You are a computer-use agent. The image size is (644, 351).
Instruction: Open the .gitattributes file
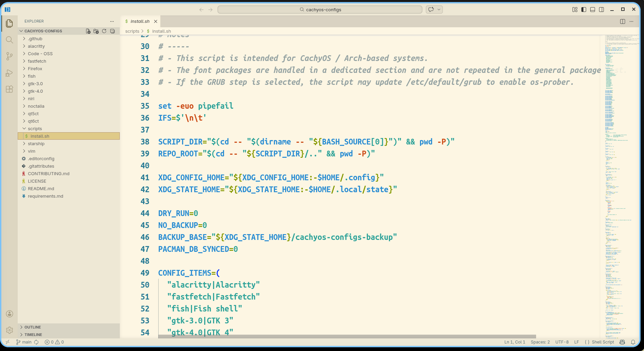(x=69, y=166)
